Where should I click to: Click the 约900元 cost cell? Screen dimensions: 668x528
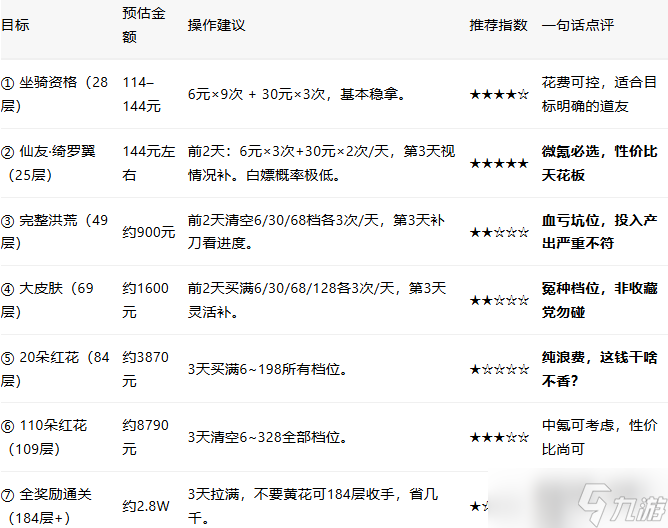pyautogui.click(x=148, y=232)
